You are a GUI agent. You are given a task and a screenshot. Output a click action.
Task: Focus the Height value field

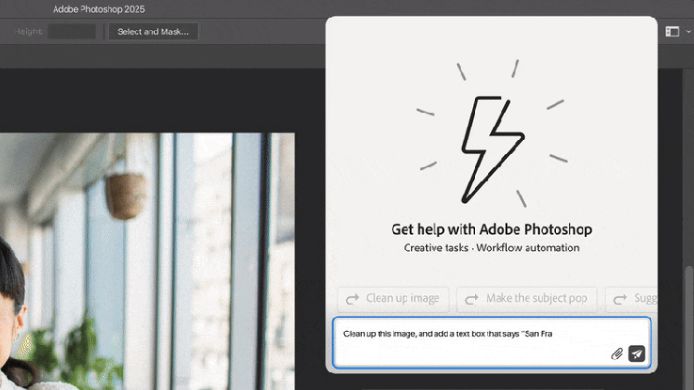(72, 31)
